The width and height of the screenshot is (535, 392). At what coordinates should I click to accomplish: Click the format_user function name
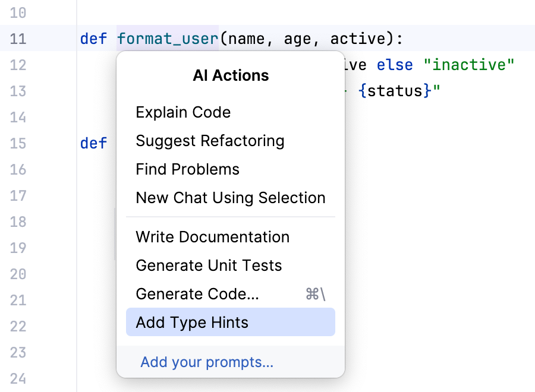coord(167,38)
